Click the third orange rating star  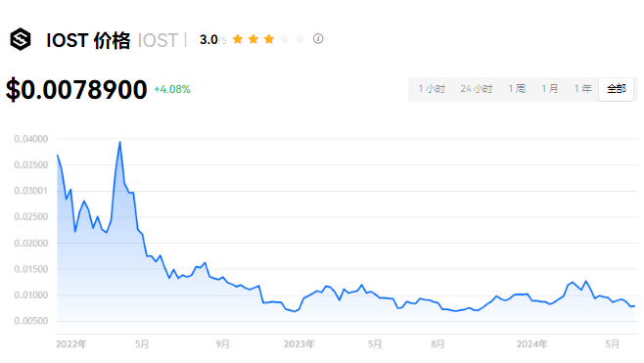[x=269, y=39]
